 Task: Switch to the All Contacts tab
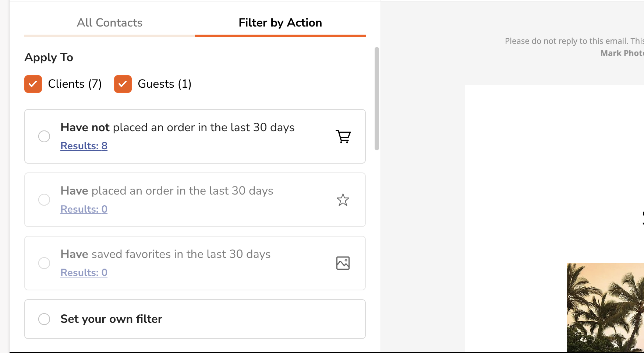tap(109, 22)
